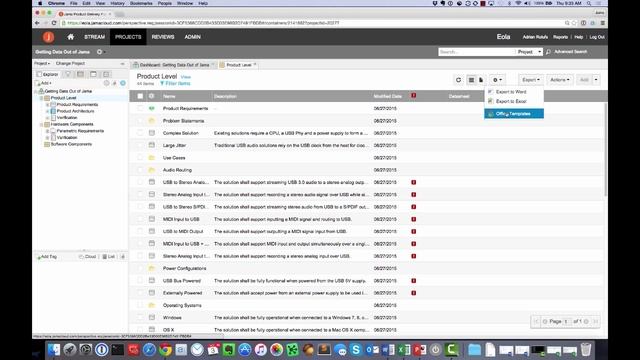The image size is (640, 360).
Task: Open gear beside Getting Data Out of Jama
Action: click(x=100, y=52)
